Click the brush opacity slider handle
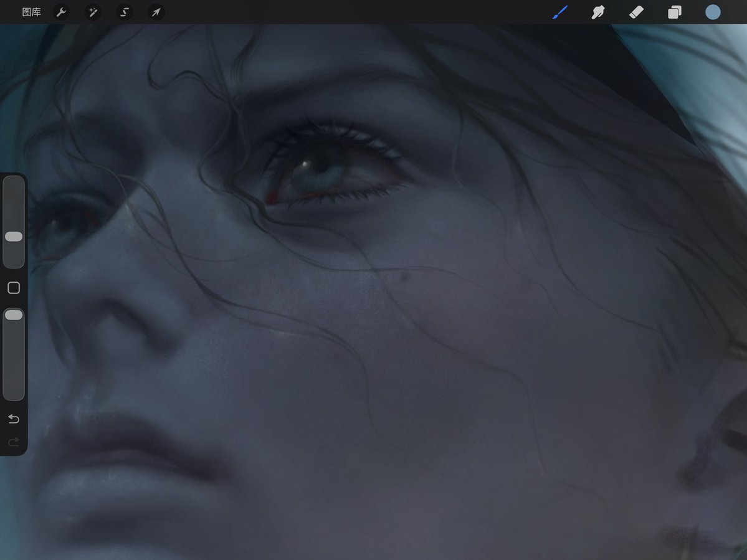The width and height of the screenshot is (747, 560). click(14, 315)
